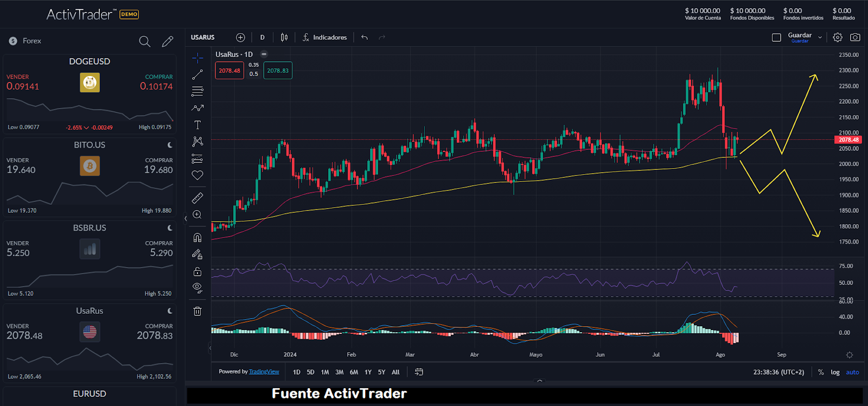Toggle log scale on price axis
The height and width of the screenshot is (406, 868).
tap(835, 372)
